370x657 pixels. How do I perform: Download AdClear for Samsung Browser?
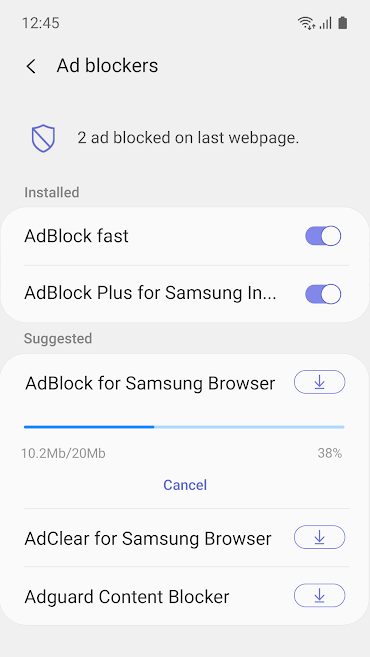[x=319, y=537]
